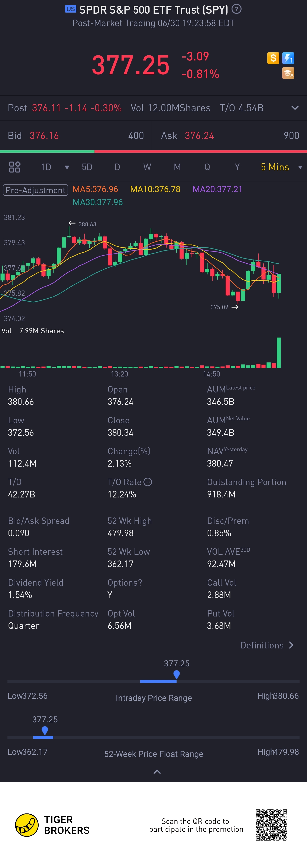Select the M monthly chart tab

click(177, 167)
